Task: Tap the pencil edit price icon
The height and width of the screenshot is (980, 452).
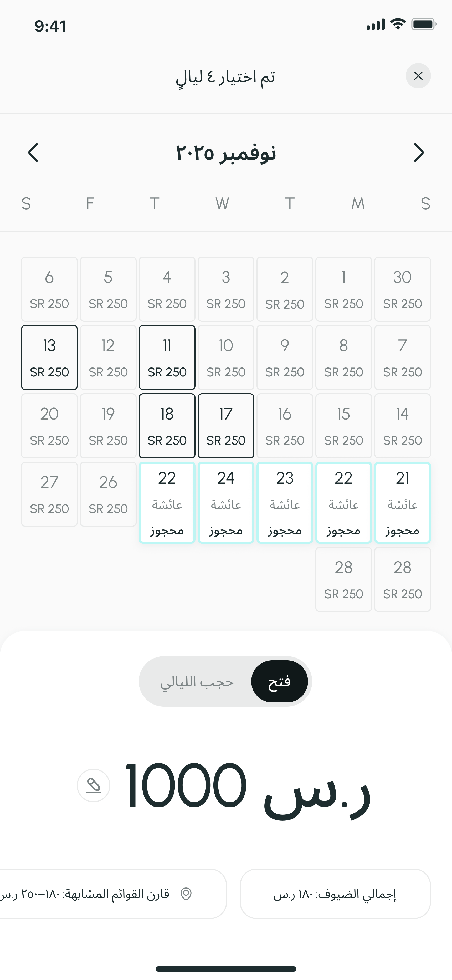Action: [94, 785]
